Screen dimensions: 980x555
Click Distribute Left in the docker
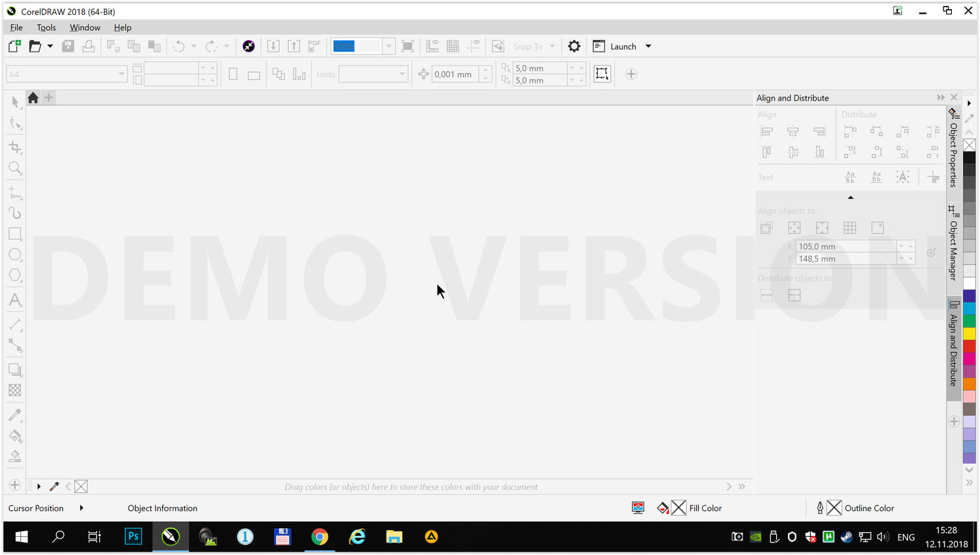pyautogui.click(x=850, y=131)
